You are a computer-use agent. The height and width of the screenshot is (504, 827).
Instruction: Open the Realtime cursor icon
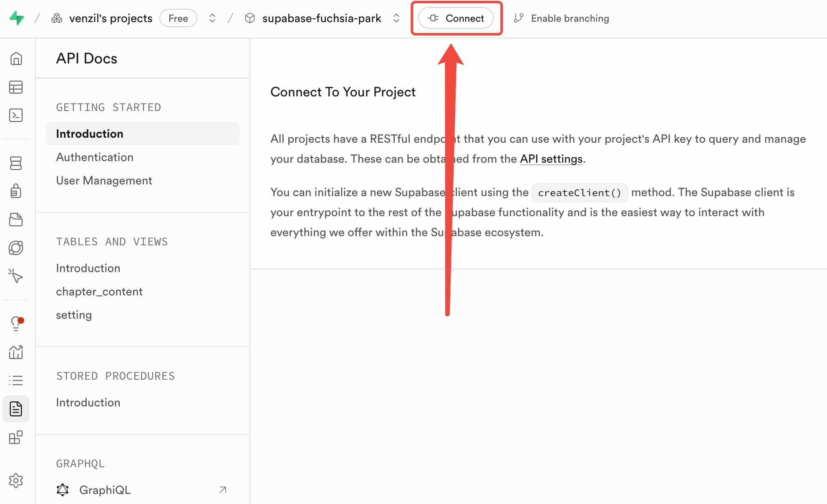point(16,276)
